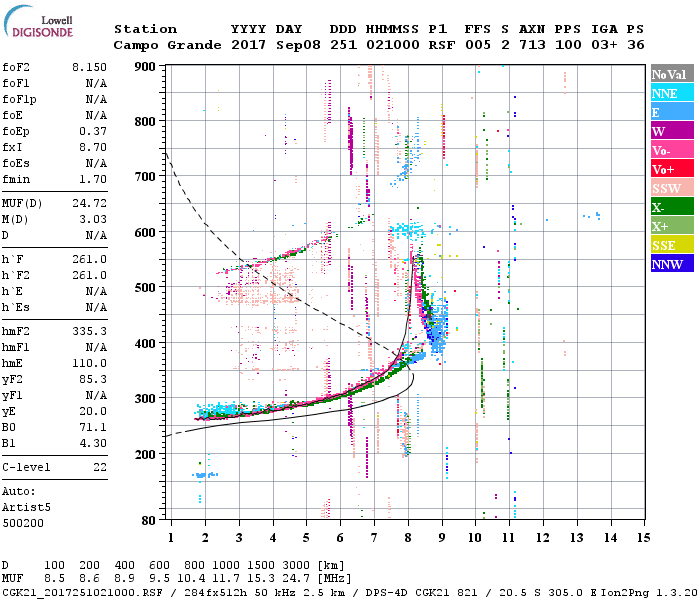Click the foF1 N/A value
Viewport: 700px width, 600px height.
click(96, 83)
